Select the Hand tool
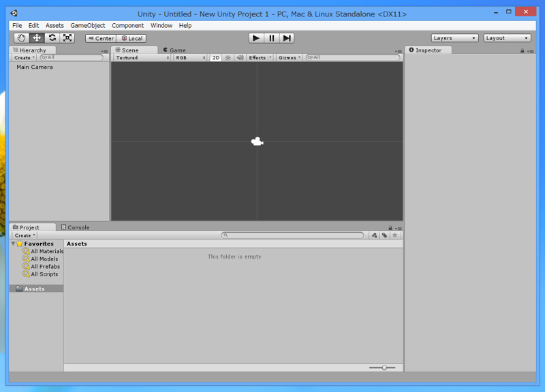545x392 pixels. [21, 38]
